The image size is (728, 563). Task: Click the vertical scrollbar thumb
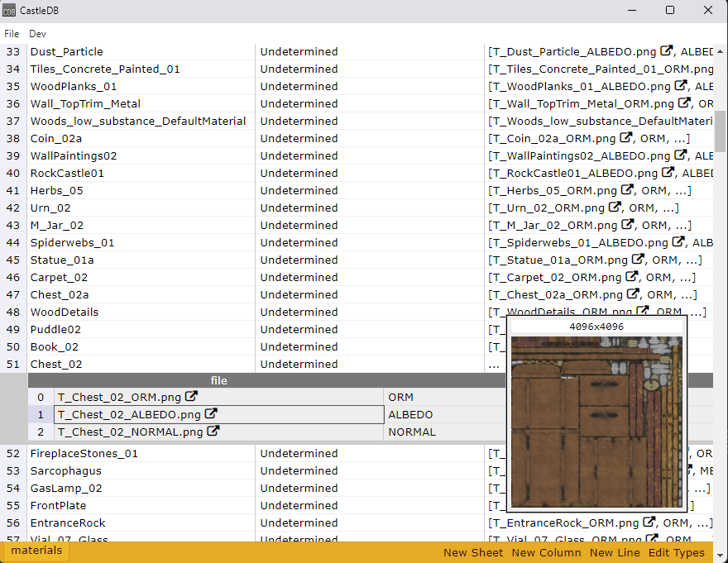[x=720, y=131]
